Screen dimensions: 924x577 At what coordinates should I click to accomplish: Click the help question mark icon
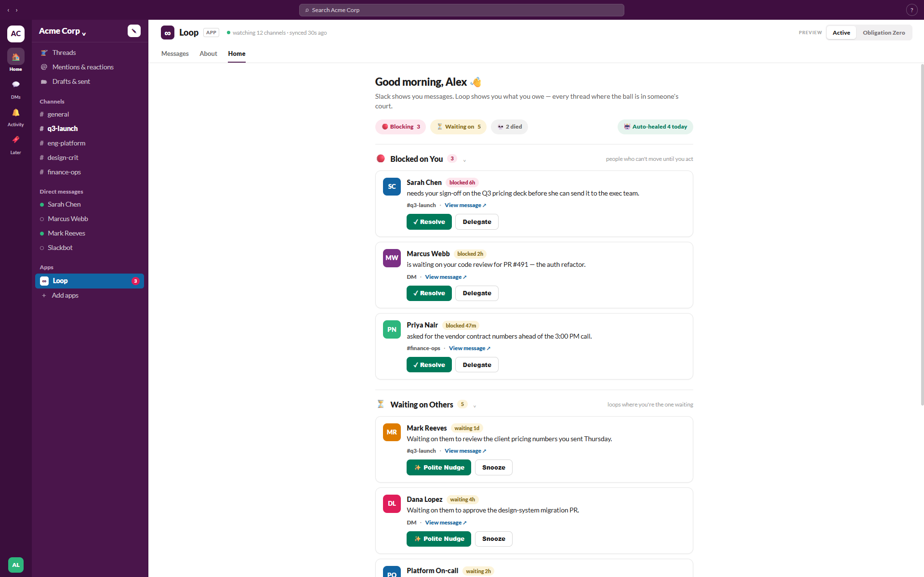click(911, 10)
